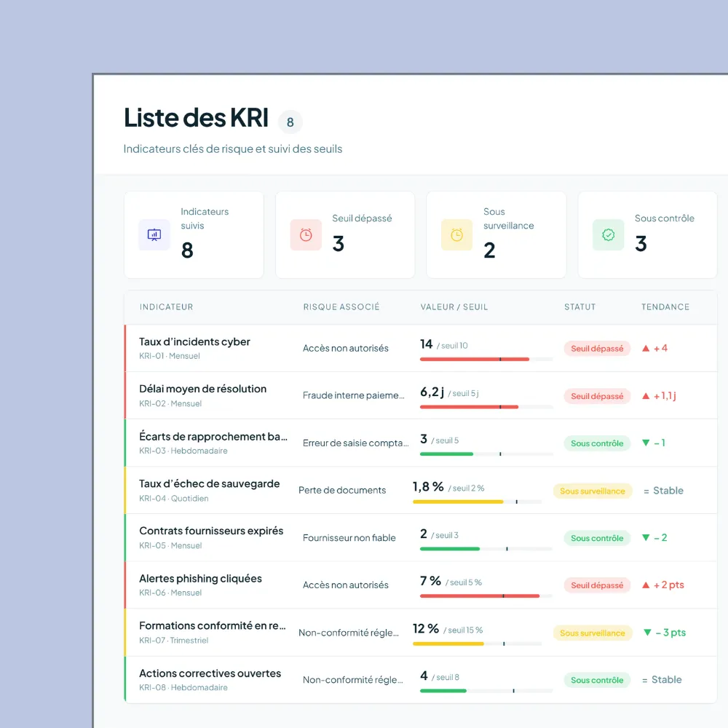Image resolution: width=728 pixels, height=728 pixels.
Task: Select the Actions correctives ouvertes indicator name
Action: 210,673
